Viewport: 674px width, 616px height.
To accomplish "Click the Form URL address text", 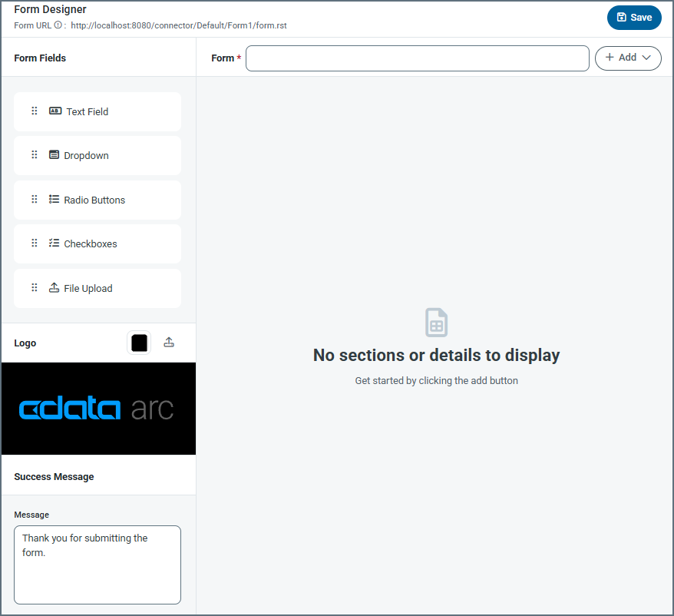I will [x=179, y=25].
